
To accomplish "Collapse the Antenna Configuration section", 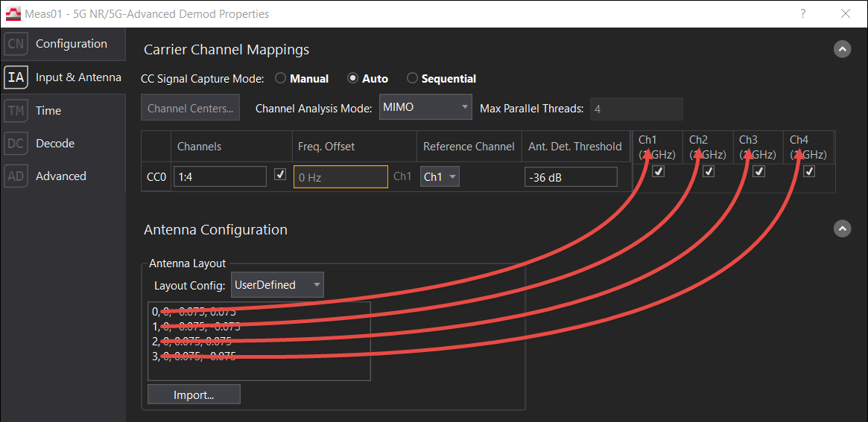I will [x=842, y=229].
